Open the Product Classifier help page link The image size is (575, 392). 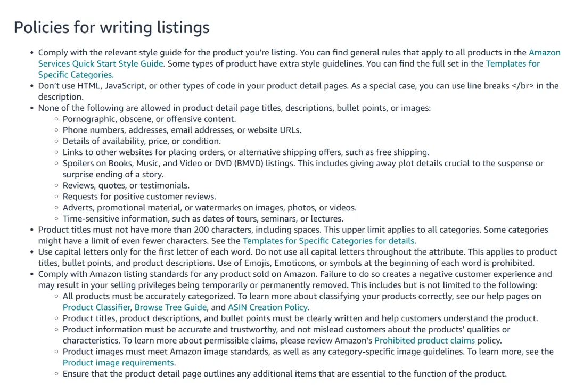coord(96,307)
